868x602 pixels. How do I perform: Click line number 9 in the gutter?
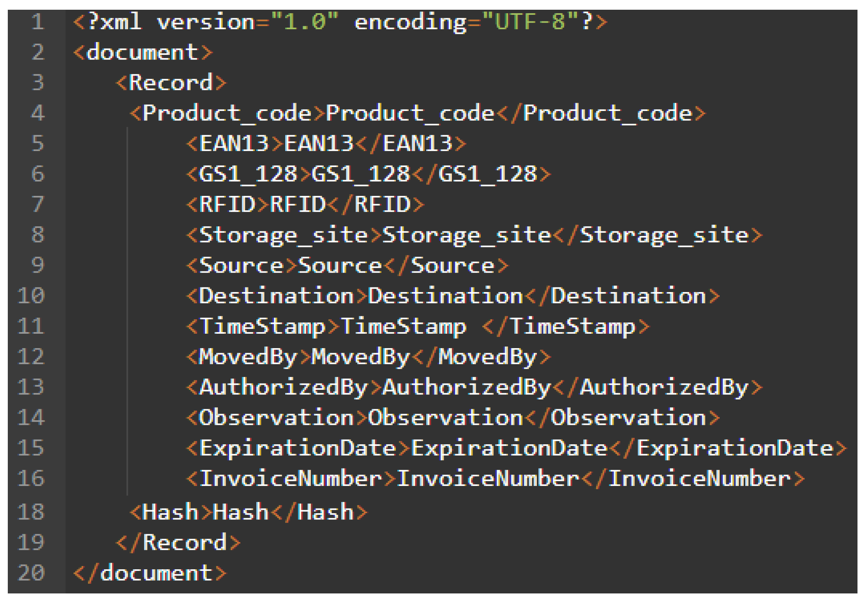(x=38, y=265)
